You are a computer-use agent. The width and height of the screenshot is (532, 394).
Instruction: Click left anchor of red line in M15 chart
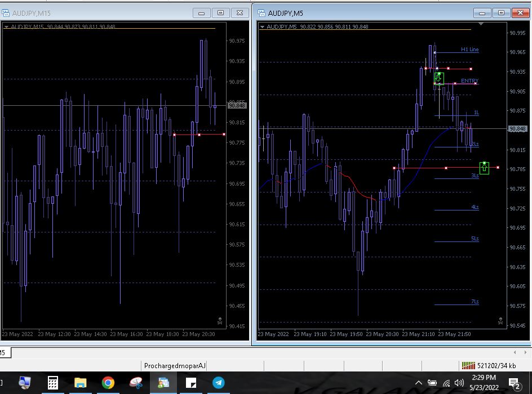(x=174, y=135)
